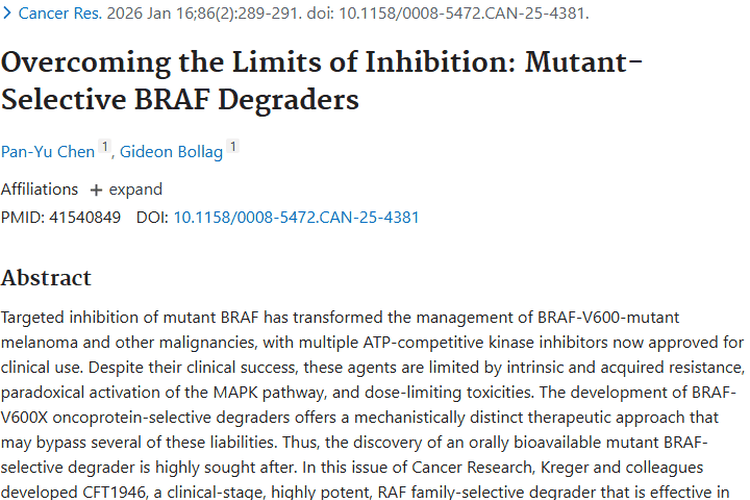Viewport: 750px width, 500px height.
Task: Open author Pan-Yu Chen's link
Action: coord(48,151)
